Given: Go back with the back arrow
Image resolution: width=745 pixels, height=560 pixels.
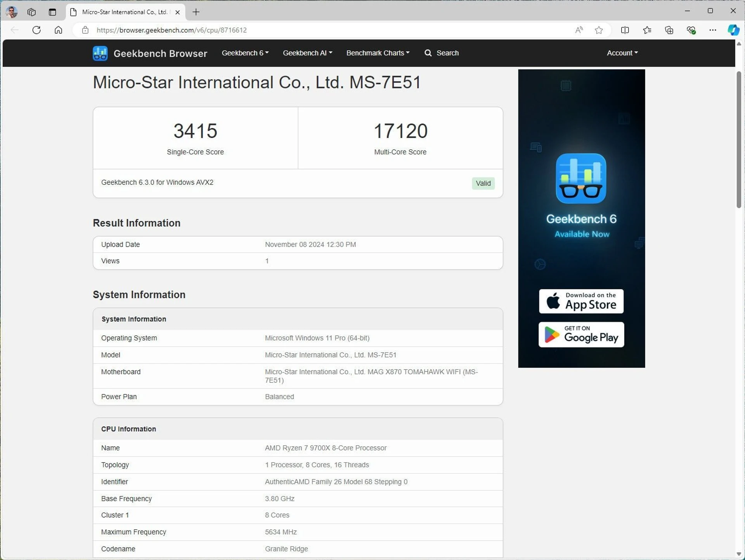Looking at the screenshot, I should pyautogui.click(x=15, y=30).
